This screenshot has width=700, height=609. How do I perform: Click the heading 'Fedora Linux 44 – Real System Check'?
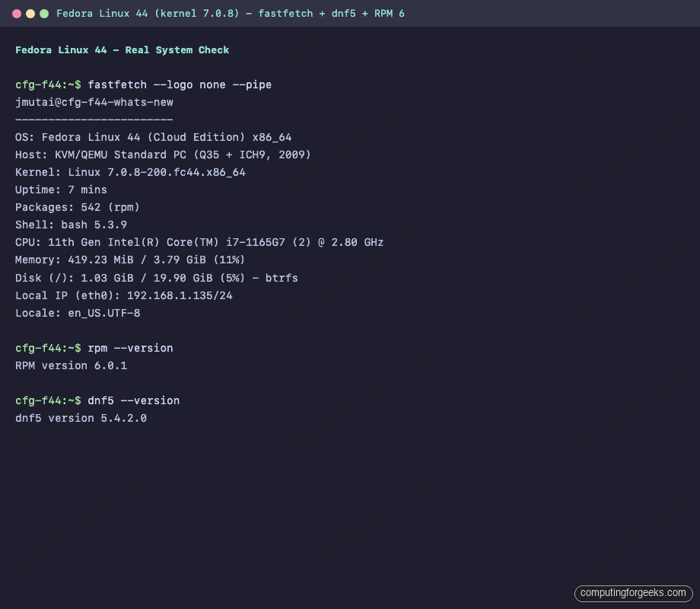123,50
